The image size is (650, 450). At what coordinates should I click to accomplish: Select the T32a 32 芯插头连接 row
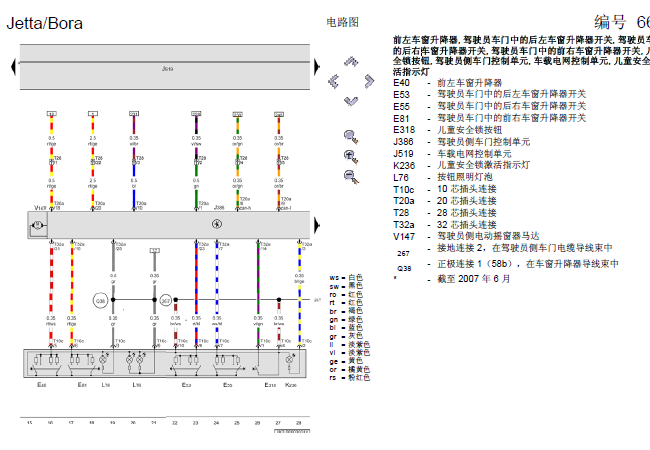(x=445, y=225)
